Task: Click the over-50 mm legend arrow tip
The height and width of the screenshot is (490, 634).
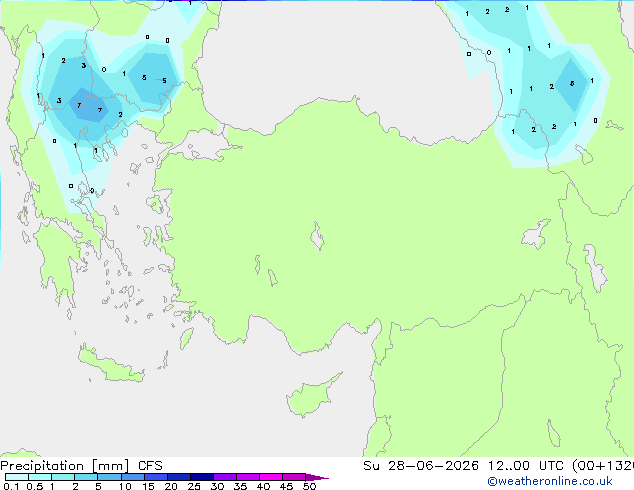Action: (317, 477)
